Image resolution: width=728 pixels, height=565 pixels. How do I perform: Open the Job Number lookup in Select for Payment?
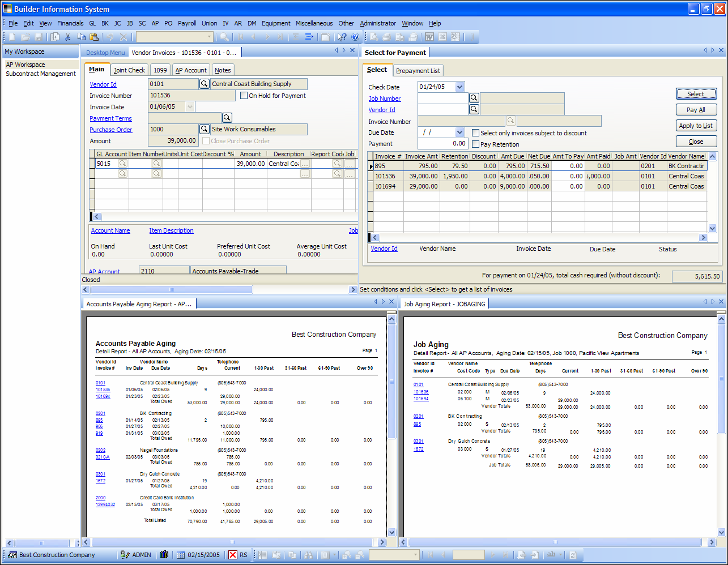474,98
